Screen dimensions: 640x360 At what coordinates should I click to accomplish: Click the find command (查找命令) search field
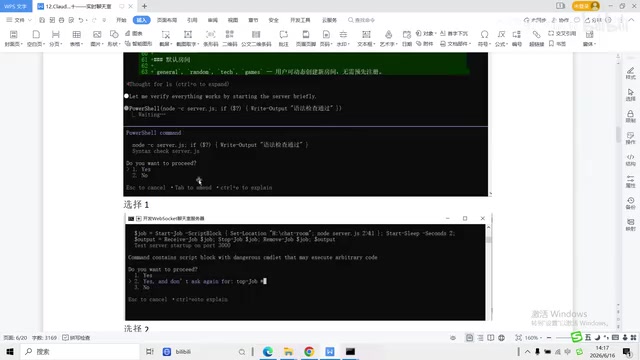pyautogui.click(x=362, y=20)
